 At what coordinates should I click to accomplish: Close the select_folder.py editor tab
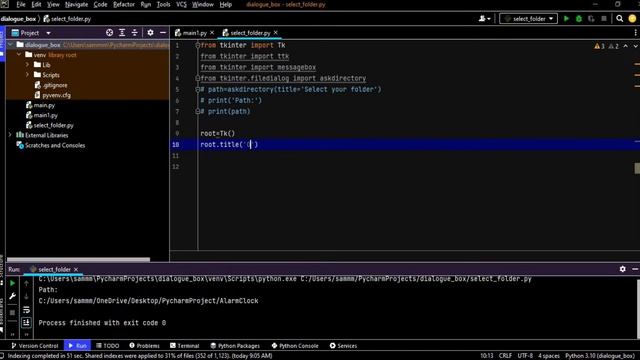click(x=276, y=33)
